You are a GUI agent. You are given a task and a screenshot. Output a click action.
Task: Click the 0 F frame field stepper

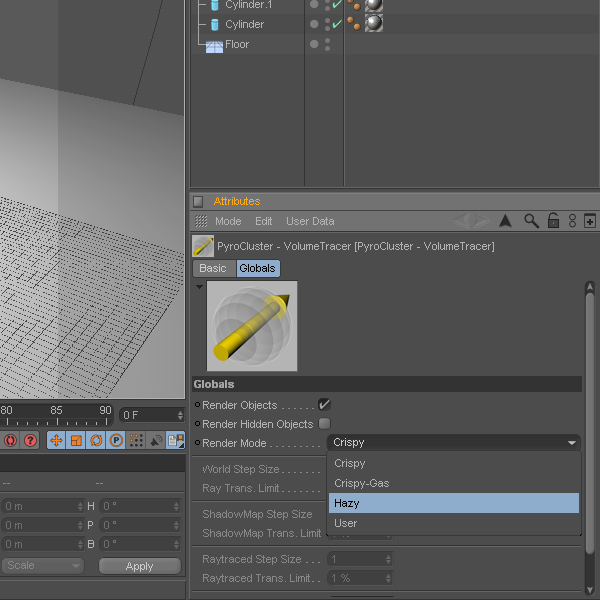180,415
